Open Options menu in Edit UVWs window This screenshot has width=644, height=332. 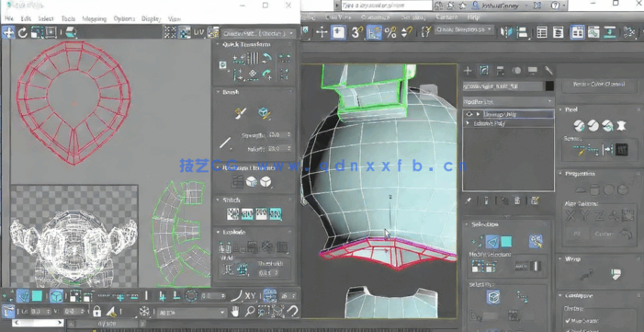124,18
